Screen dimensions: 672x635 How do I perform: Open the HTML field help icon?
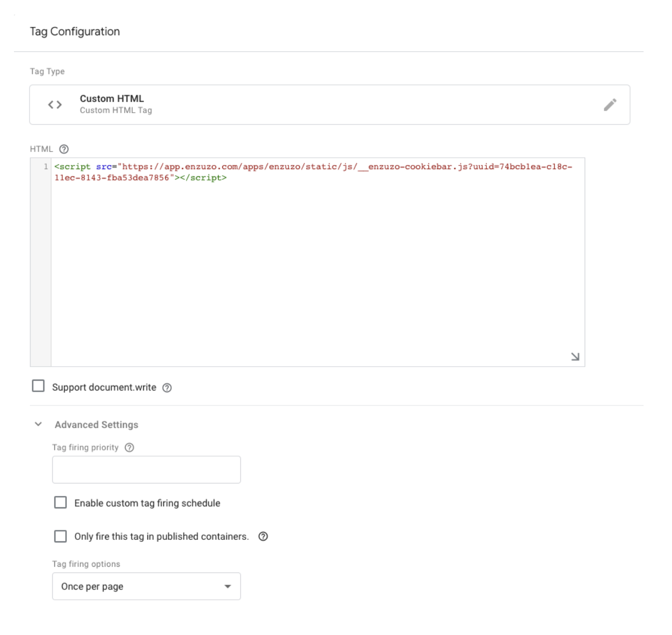(x=63, y=149)
